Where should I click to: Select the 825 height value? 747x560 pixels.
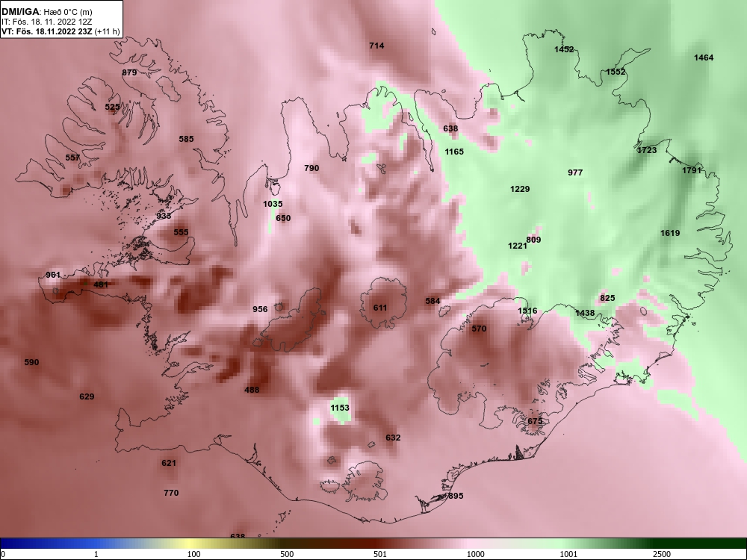(x=607, y=298)
